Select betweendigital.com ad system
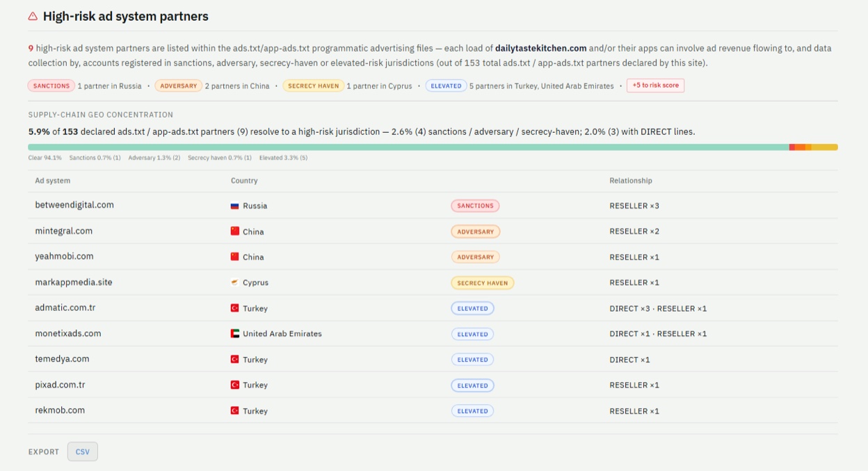Viewport: 868px width, 471px height. click(x=74, y=205)
